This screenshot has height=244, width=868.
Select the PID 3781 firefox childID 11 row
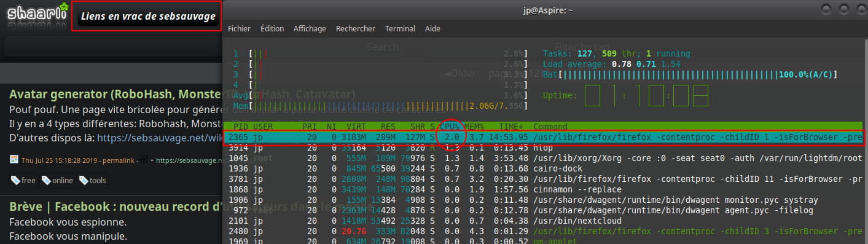[544, 179]
